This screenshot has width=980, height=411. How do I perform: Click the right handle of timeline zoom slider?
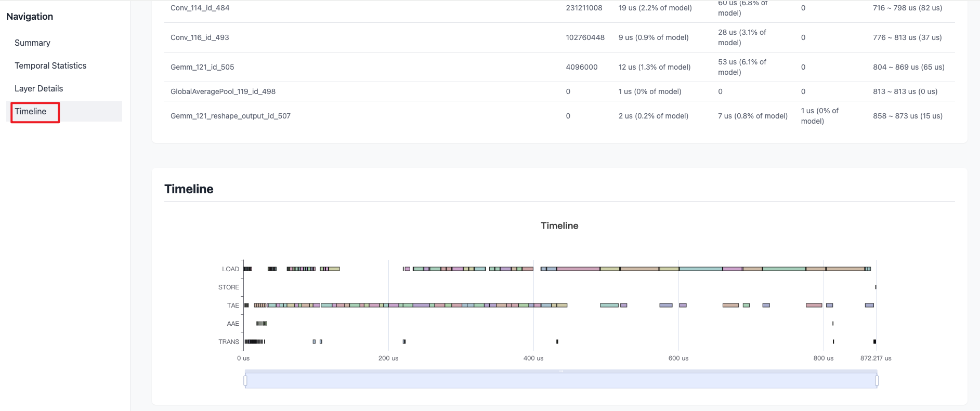coord(877,381)
